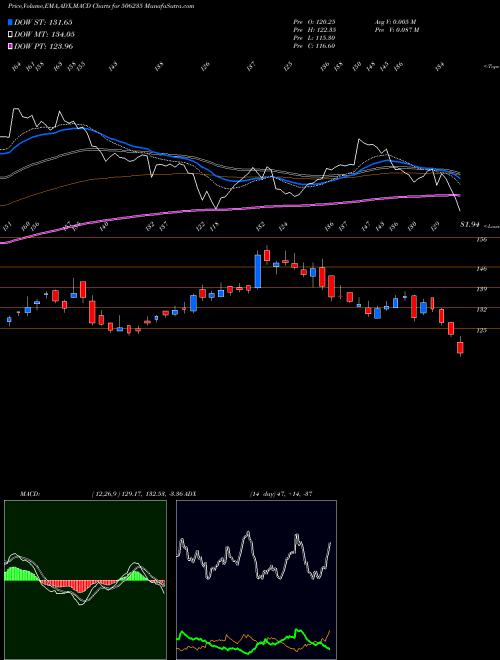Click the Avg V average volume text
Image resolution: width=500 pixels, height=660 pixels.
click(395, 21)
